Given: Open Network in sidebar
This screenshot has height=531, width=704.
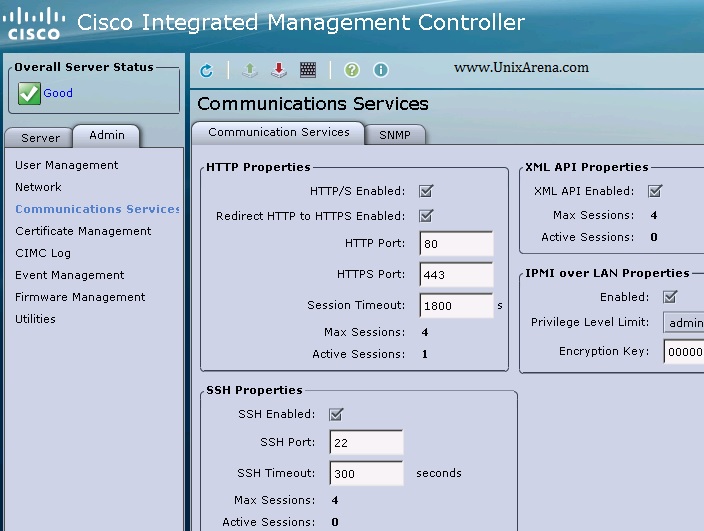Looking at the screenshot, I should click(38, 187).
